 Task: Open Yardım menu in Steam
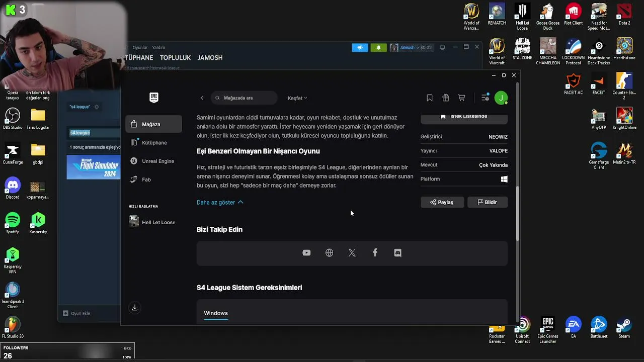point(158,48)
